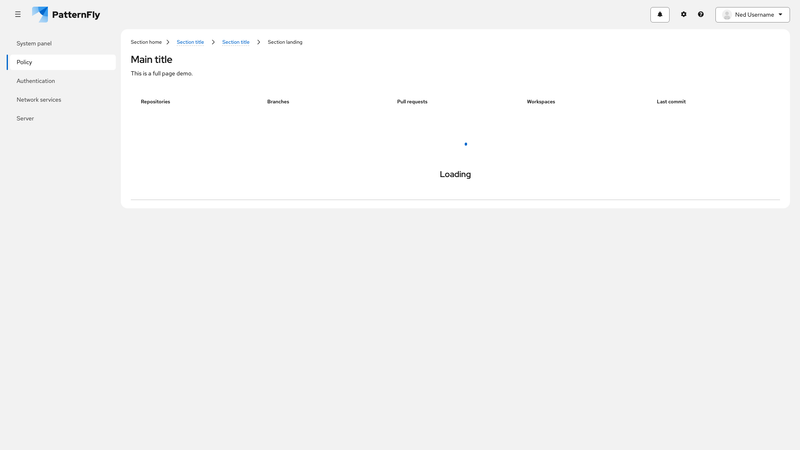Screen dimensions: 800x450
Task: Click the Last commit column header
Action: 671,102
